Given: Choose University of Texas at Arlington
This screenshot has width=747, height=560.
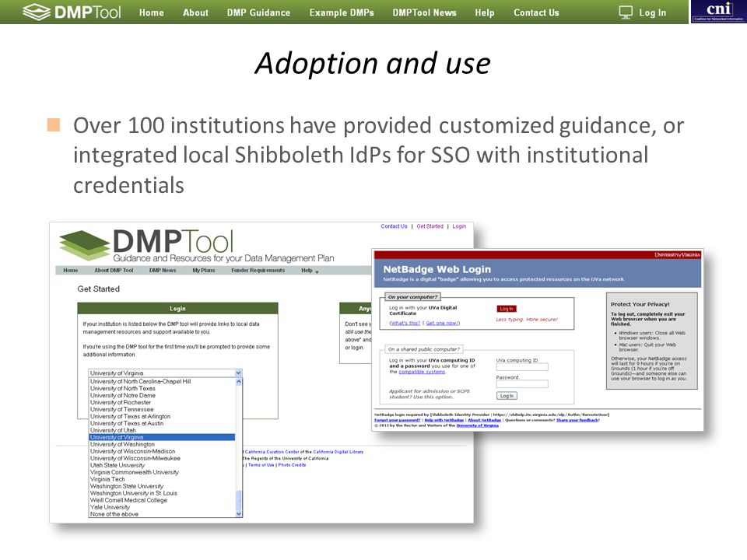Looking at the screenshot, I should [x=130, y=416].
